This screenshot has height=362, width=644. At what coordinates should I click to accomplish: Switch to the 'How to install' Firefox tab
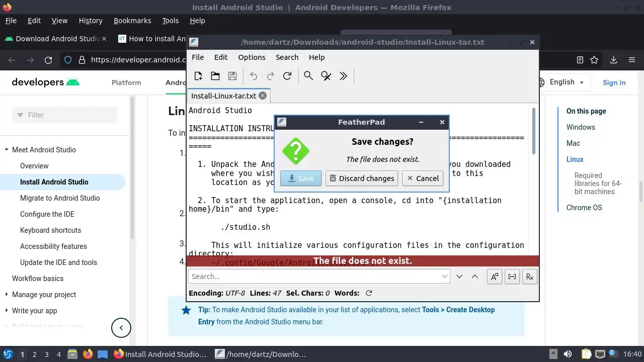pos(151,39)
